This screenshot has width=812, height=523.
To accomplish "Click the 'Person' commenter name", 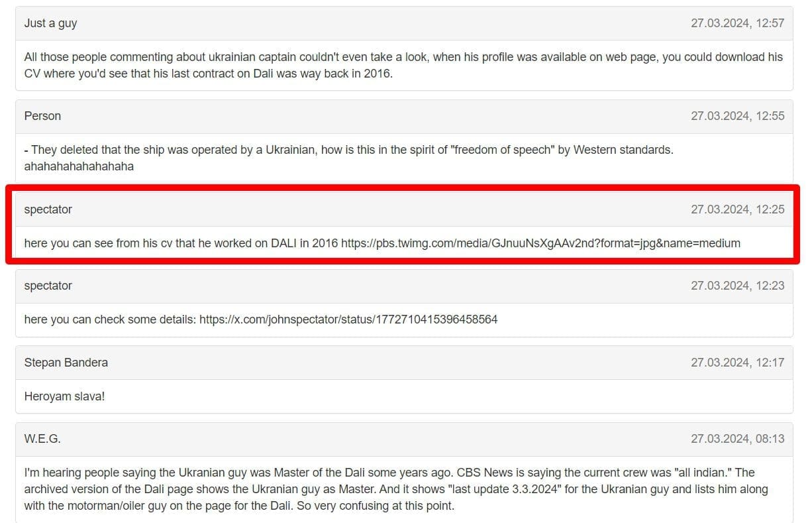I will coord(42,116).
